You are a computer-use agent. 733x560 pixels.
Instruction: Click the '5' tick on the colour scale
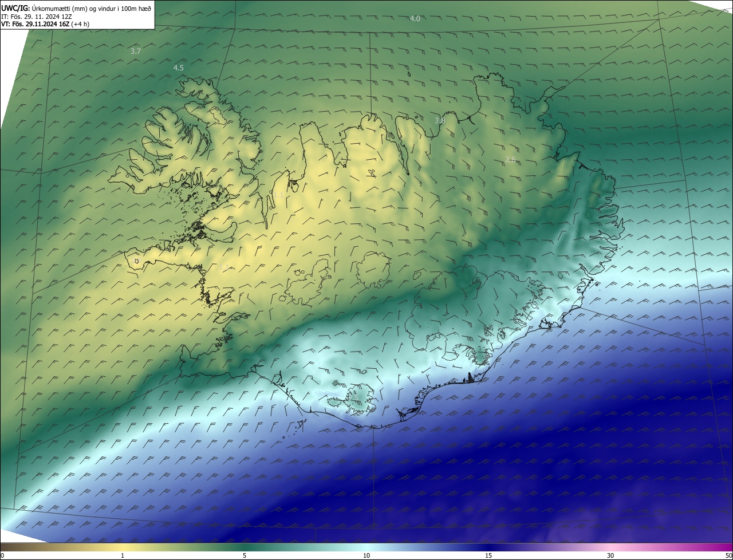point(245,555)
